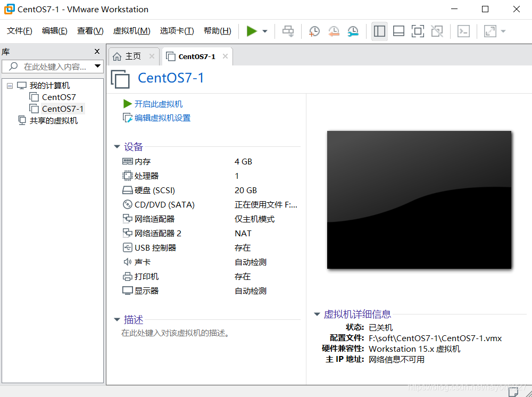Close the 主页 tab
This screenshot has width=532, height=397.
(x=152, y=56)
